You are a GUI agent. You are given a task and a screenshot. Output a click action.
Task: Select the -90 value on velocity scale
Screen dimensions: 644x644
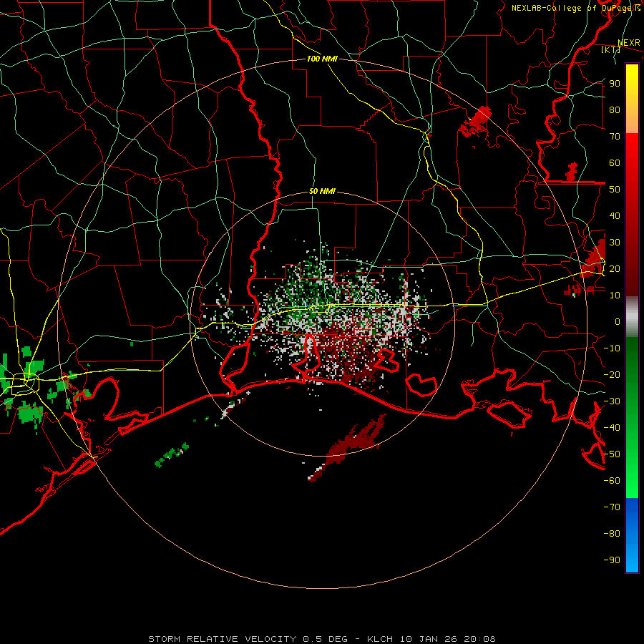point(612,560)
